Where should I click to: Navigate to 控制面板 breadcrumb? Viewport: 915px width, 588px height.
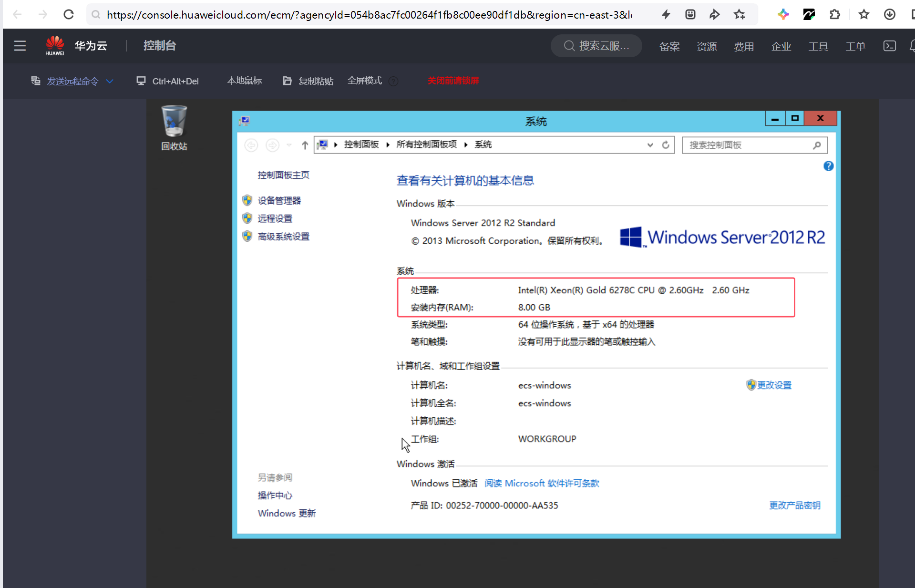361,144
